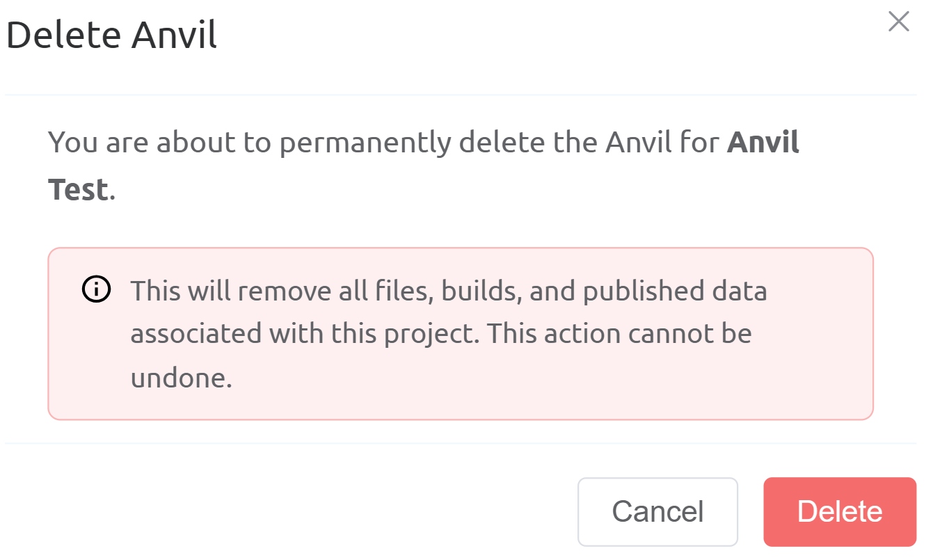Image resolution: width=933 pixels, height=560 pixels.
Task: Click the bold "Anvil" project name word
Action: coord(763,143)
